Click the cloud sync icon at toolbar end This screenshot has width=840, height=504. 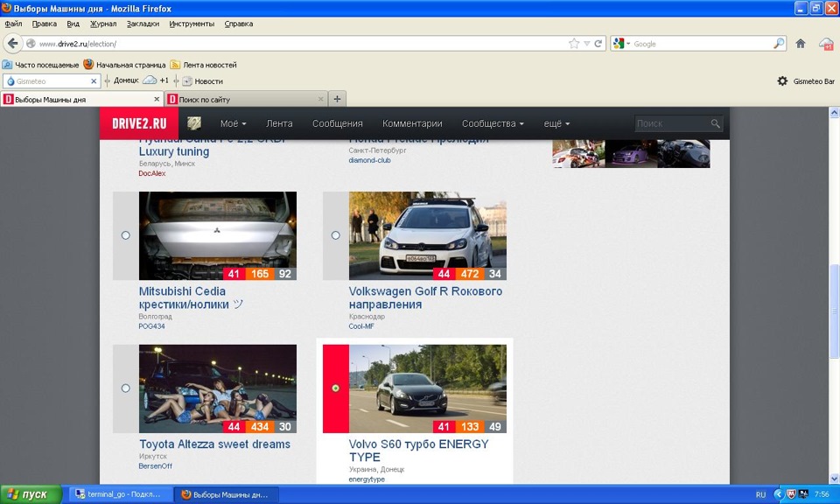pyautogui.click(x=826, y=44)
